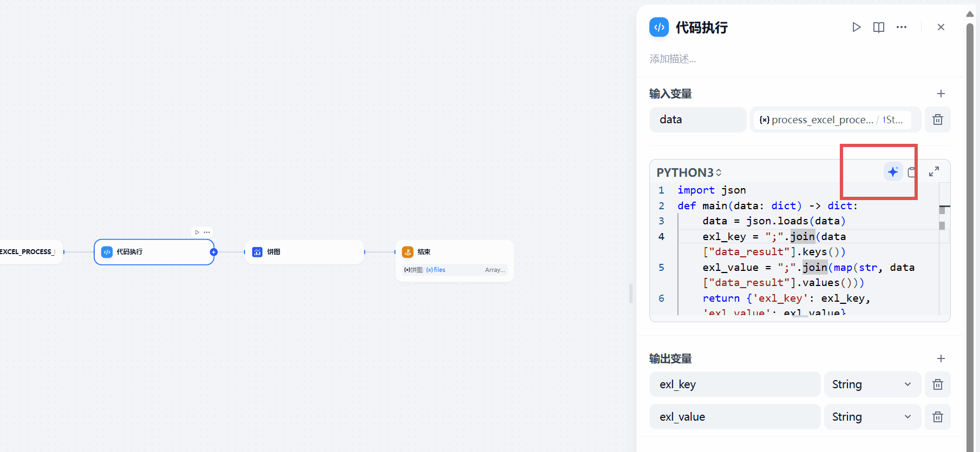Edit the data input variable name

(698, 119)
